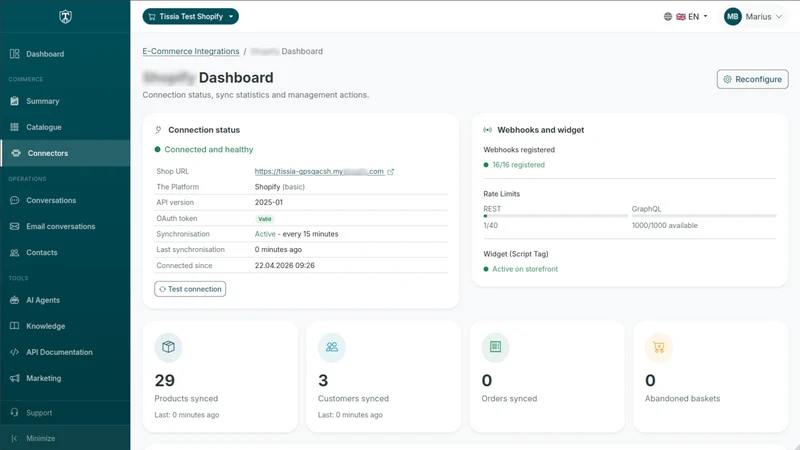Open the tissia shop URL link
Image resolution: width=800 pixels, height=450 pixels.
319,171
